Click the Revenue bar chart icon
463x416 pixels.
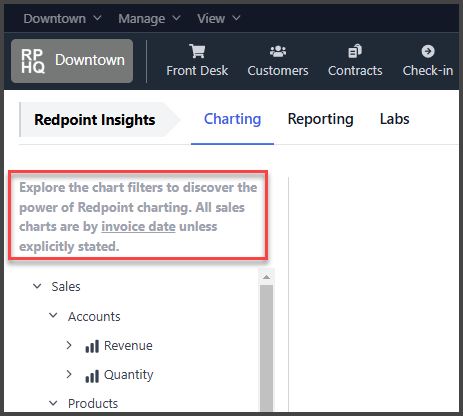[92, 346]
